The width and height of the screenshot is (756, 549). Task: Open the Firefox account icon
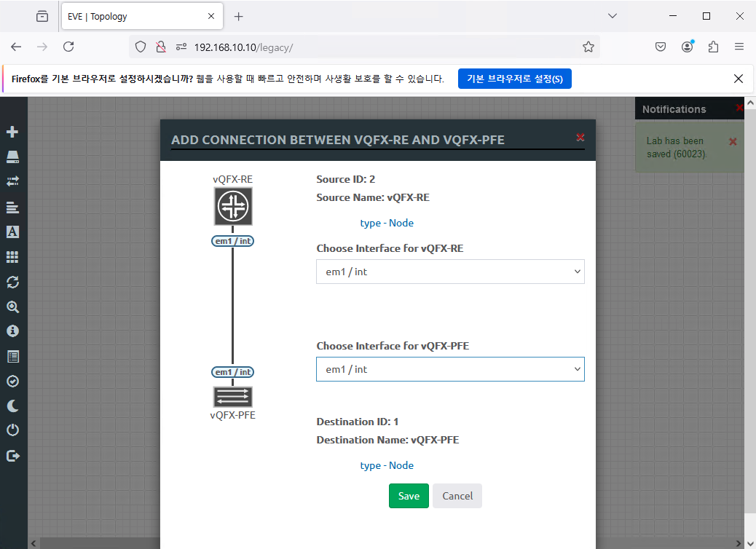click(x=687, y=47)
